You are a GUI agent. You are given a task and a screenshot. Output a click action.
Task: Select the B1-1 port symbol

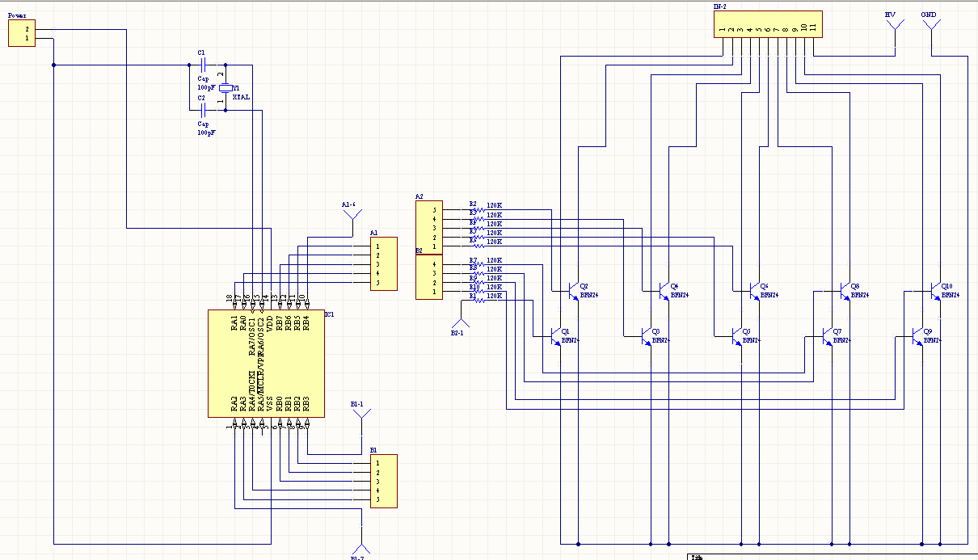coord(362,414)
